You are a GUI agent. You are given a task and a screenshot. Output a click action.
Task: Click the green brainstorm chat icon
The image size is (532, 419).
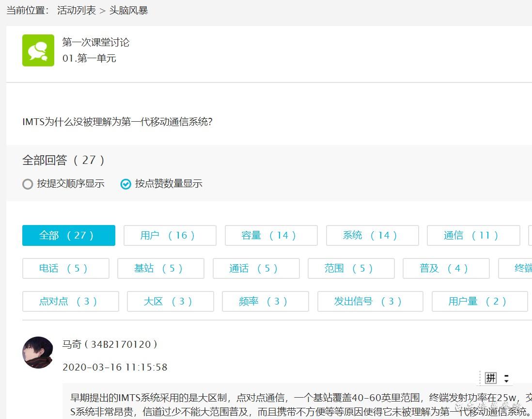(x=38, y=50)
